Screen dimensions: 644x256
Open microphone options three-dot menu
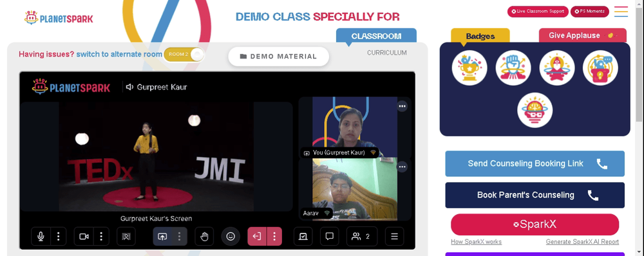coord(59,236)
